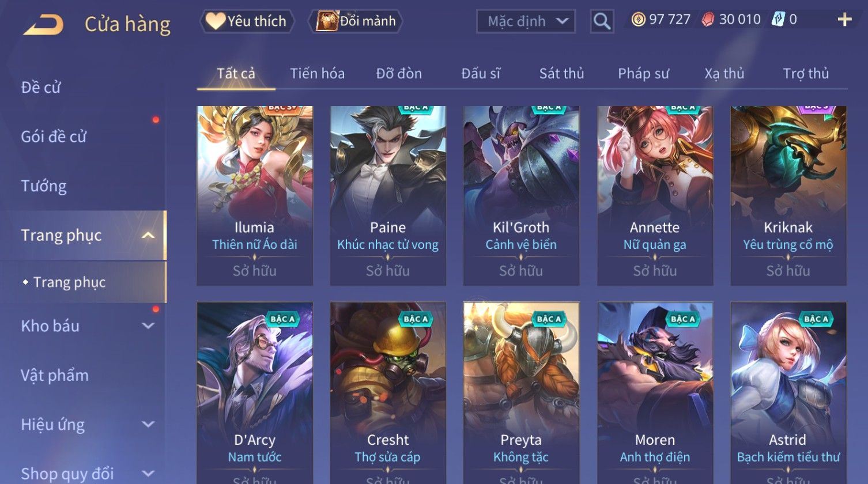Open the Mặc định sort dropdown
Image resolution: width=868 pixels, height=484 pixels.
pyautogui.click(x=526, y=21)
